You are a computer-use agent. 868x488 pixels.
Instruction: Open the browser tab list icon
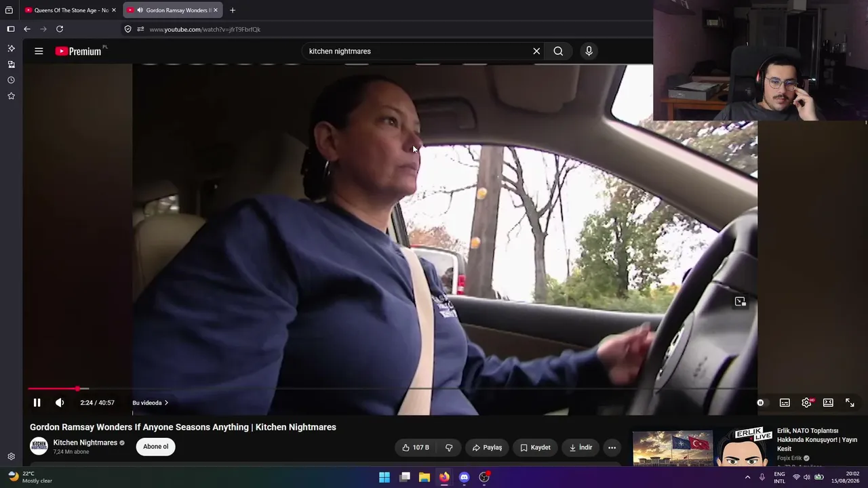click(9, 10)
